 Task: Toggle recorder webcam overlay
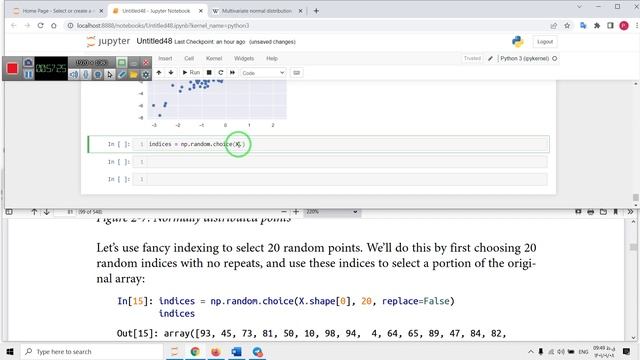(x=98, y=75)
